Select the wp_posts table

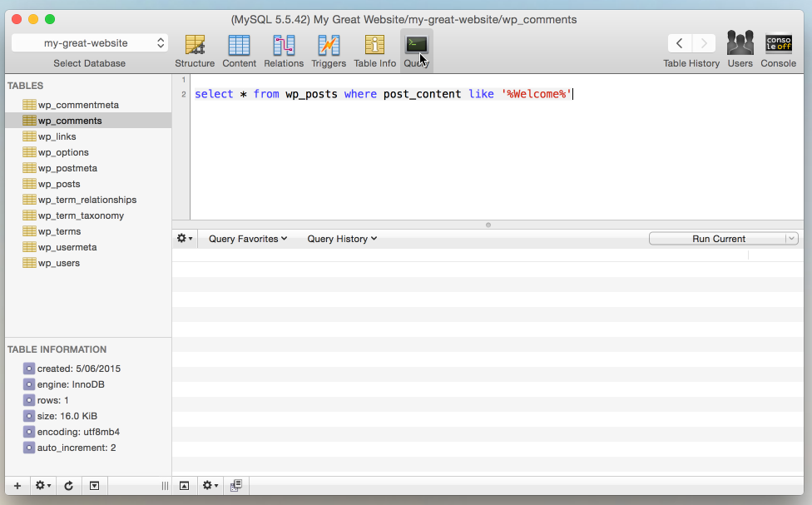pyautogui.click(x=58, y=184)
